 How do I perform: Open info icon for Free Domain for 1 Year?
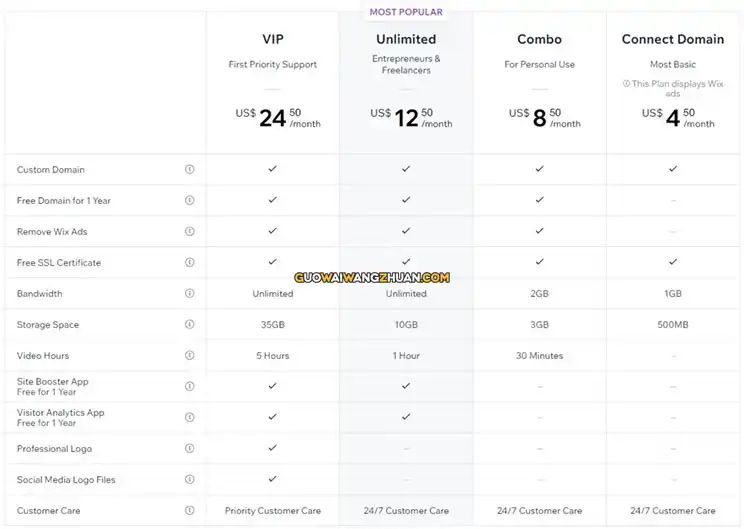[x=189, y=200]
